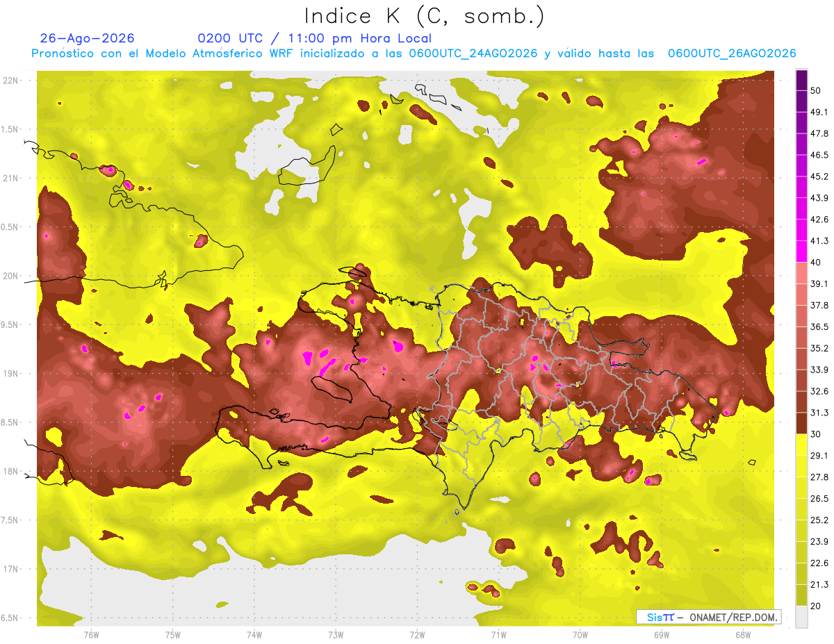Click the colorbar value "26.5"
Image resolution: width=834 pixels, height=644 pixels.
click(819, 499)
